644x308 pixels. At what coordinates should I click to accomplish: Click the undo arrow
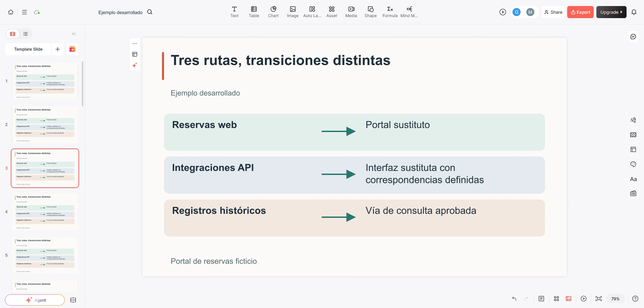514,299
